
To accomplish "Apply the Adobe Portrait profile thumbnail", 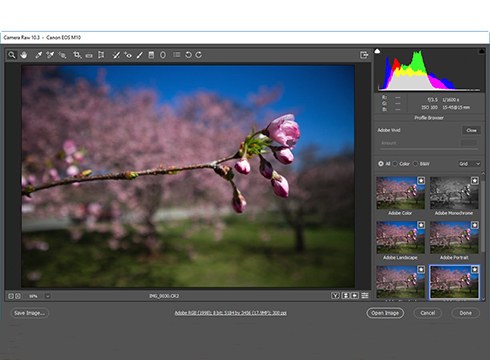I will [454, 237].
